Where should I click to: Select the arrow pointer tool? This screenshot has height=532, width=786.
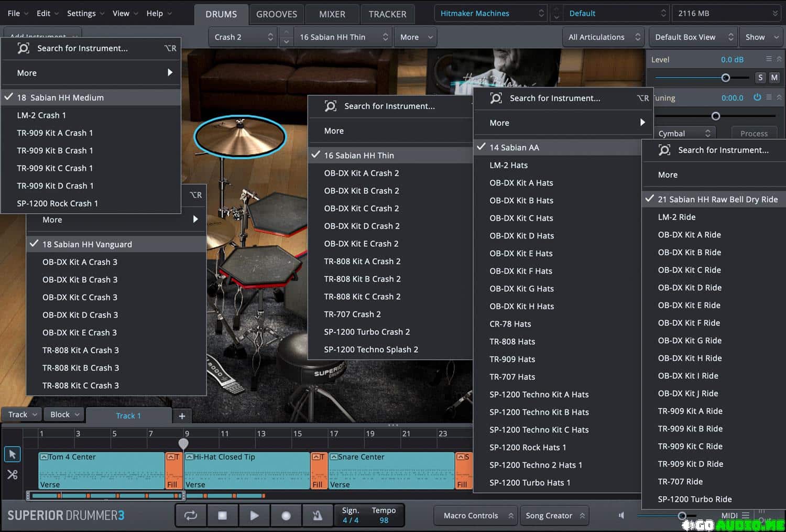click(13, 454)
